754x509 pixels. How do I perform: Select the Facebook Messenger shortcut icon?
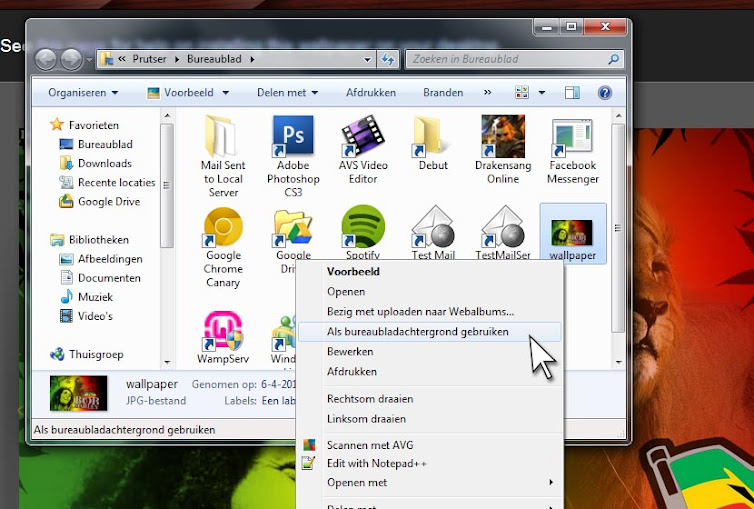[x=572, y=136]
